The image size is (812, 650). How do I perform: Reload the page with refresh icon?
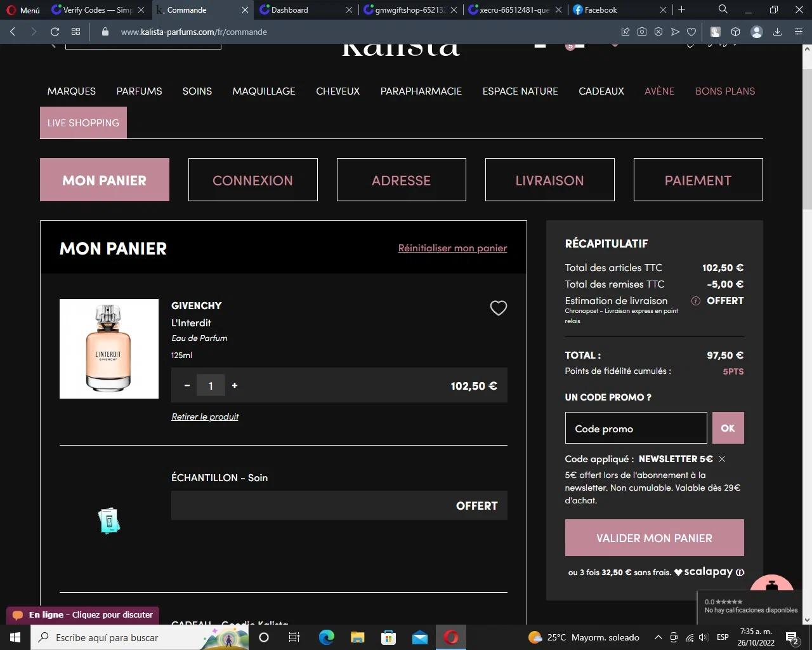click(x=55, y=32)
